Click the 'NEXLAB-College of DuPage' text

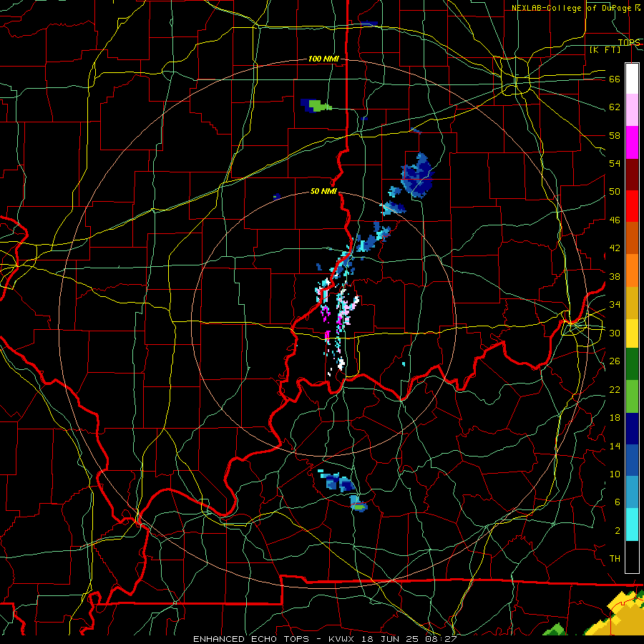pos(571,8)
